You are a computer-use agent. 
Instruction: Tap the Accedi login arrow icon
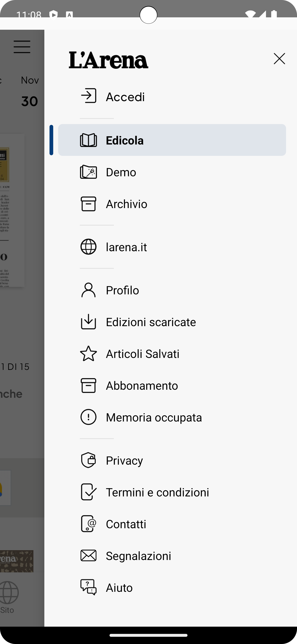coord(88,96)
